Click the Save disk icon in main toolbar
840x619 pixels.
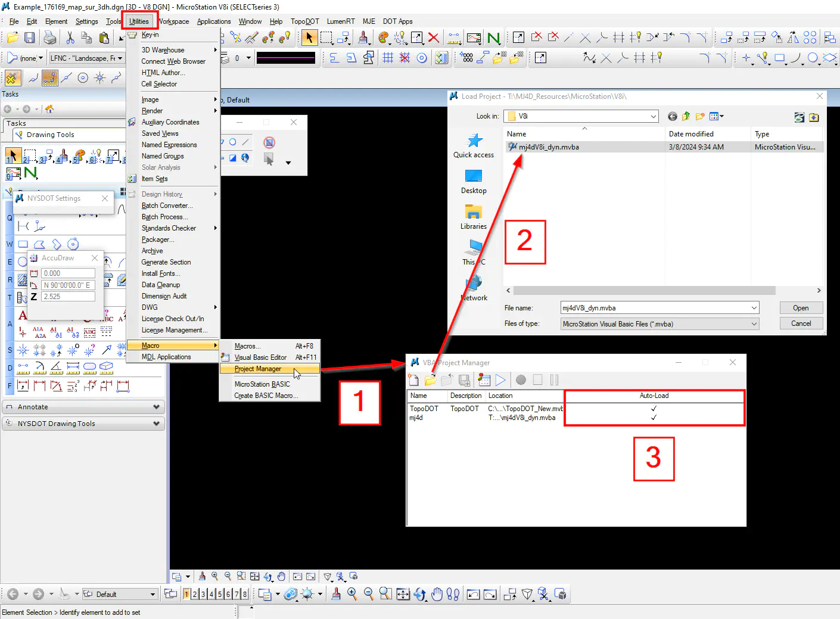click(x=29, y=38)
